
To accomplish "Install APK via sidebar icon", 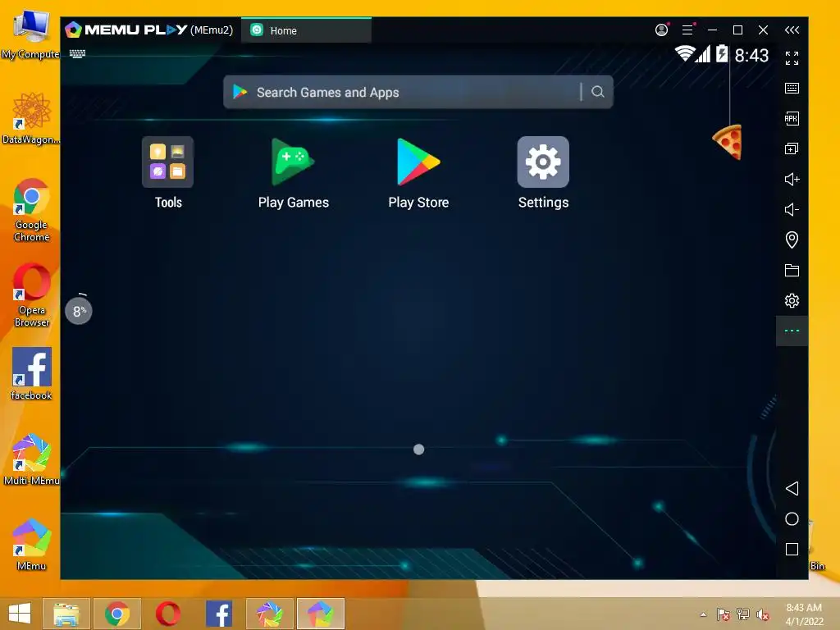I will click(792, 118).
